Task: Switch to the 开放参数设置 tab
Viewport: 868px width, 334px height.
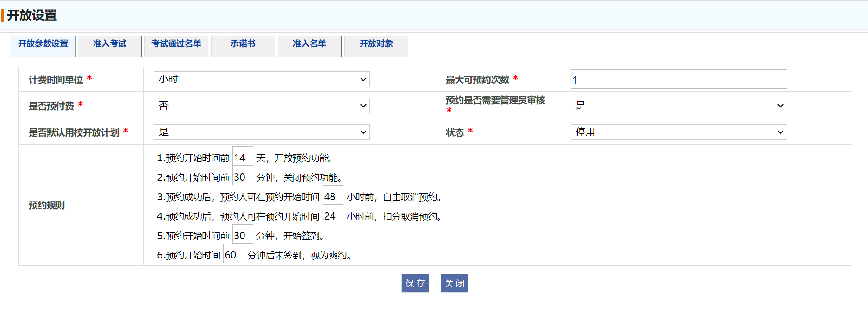Action: pos(43,44)
